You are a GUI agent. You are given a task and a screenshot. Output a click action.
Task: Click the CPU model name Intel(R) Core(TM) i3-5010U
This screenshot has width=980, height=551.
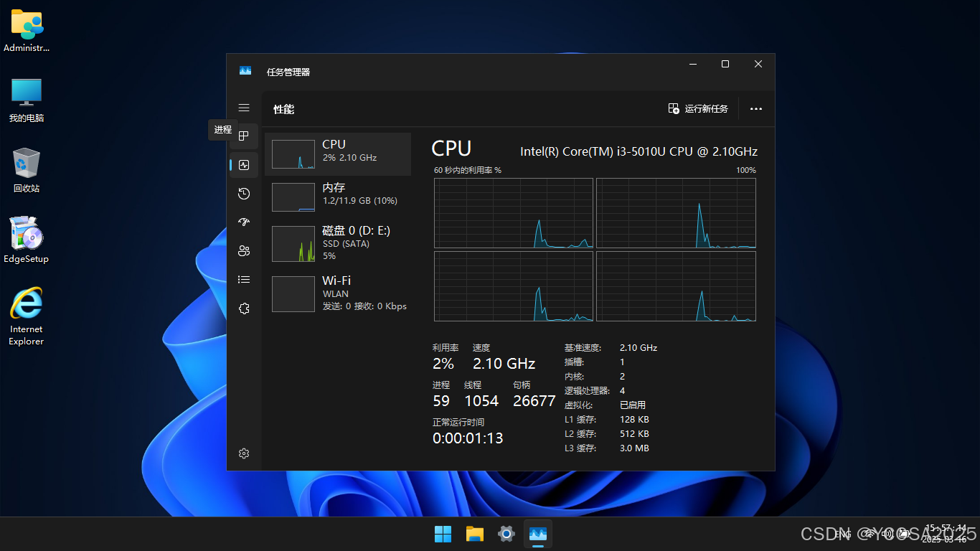(x=639, y=151)
